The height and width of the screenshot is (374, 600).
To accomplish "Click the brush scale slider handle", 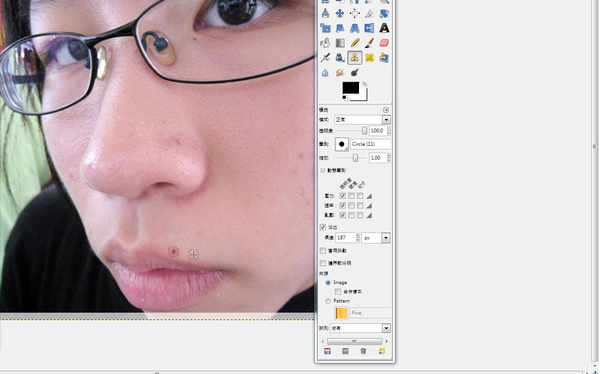I will click(x=355, y=158).
